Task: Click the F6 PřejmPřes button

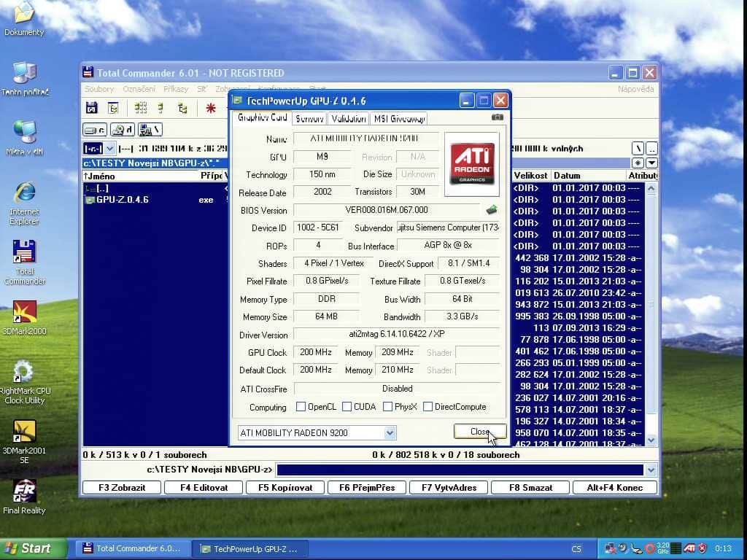Action: [367, 488]
